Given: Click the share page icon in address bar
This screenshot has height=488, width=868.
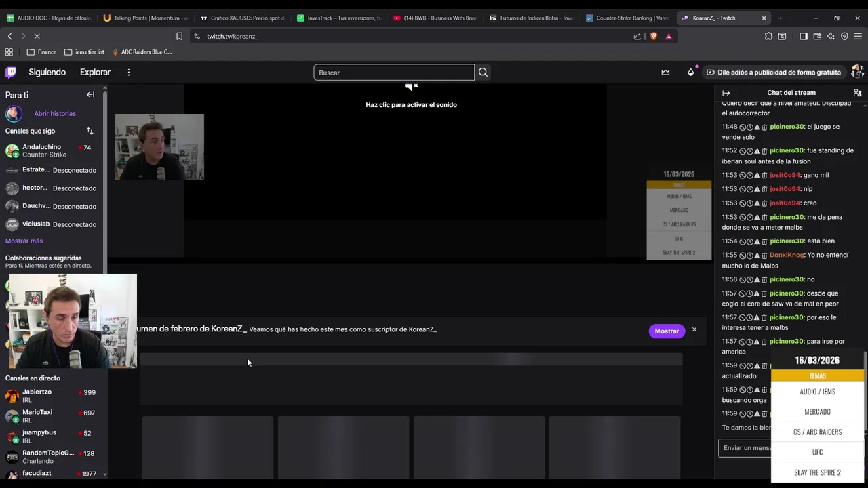Looking at the screenshot, I should click(x=637, y=36).
